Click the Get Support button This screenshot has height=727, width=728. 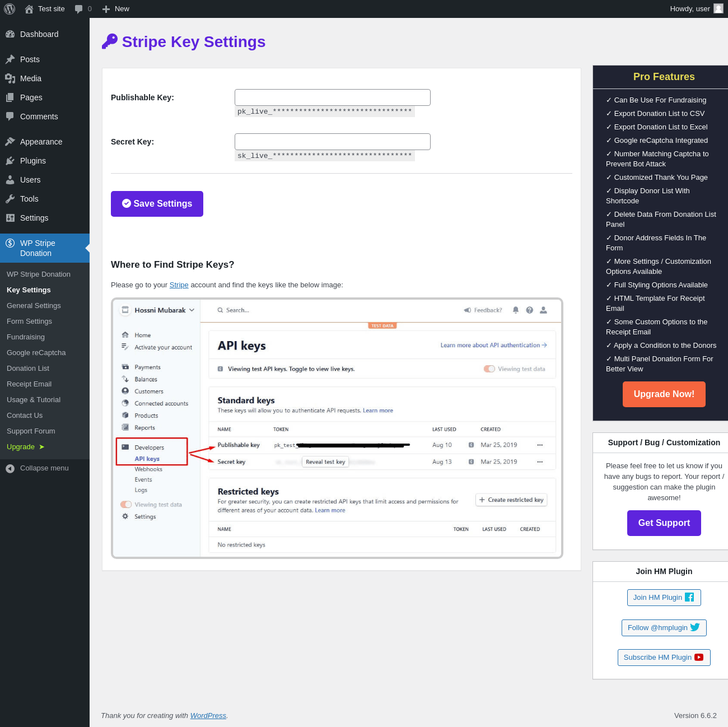[664, 523]
